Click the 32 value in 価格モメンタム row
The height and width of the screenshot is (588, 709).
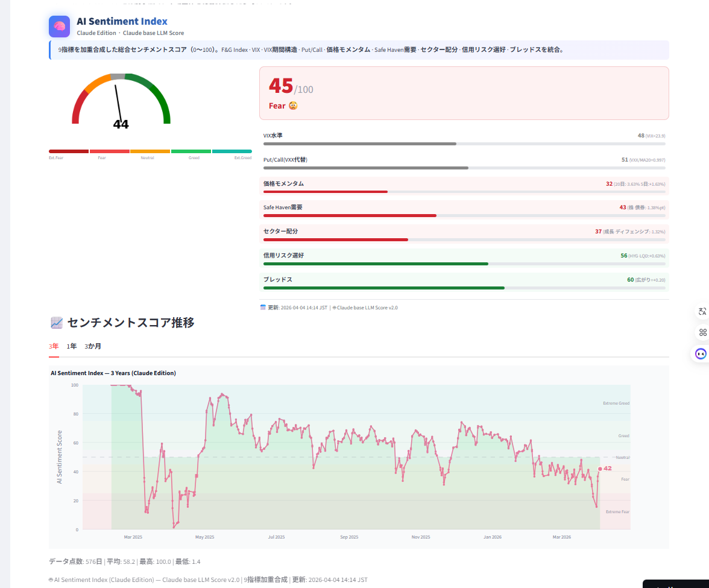click(x=609, y=184)
